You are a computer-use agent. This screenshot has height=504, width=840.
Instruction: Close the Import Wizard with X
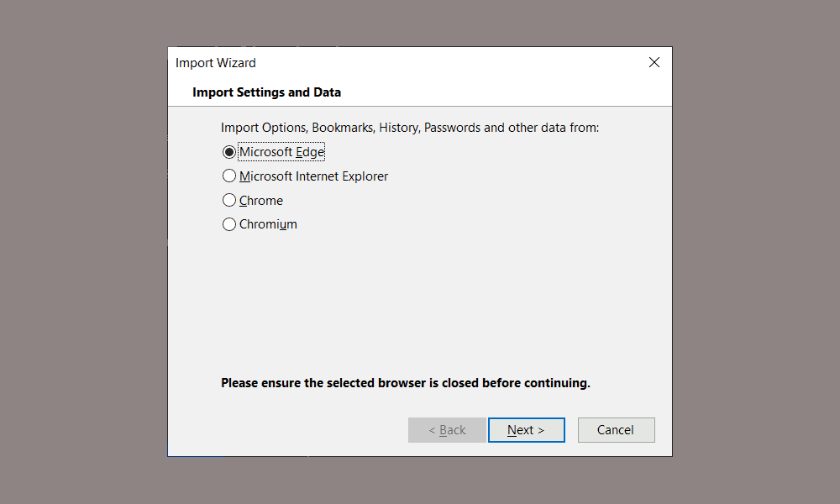(654, 62)
